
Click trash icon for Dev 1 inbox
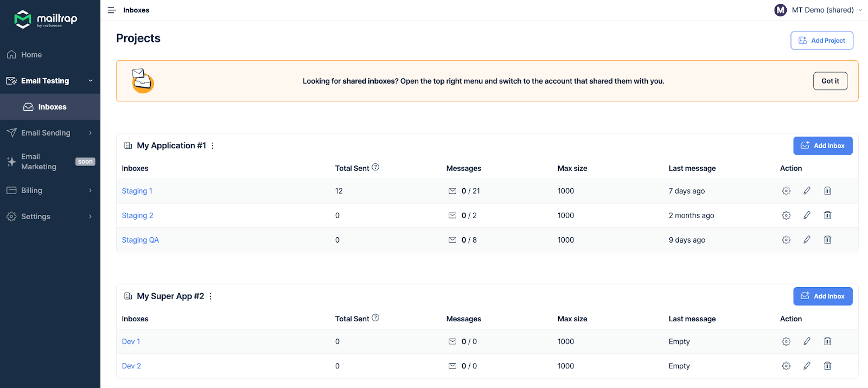tap(827, 341)
